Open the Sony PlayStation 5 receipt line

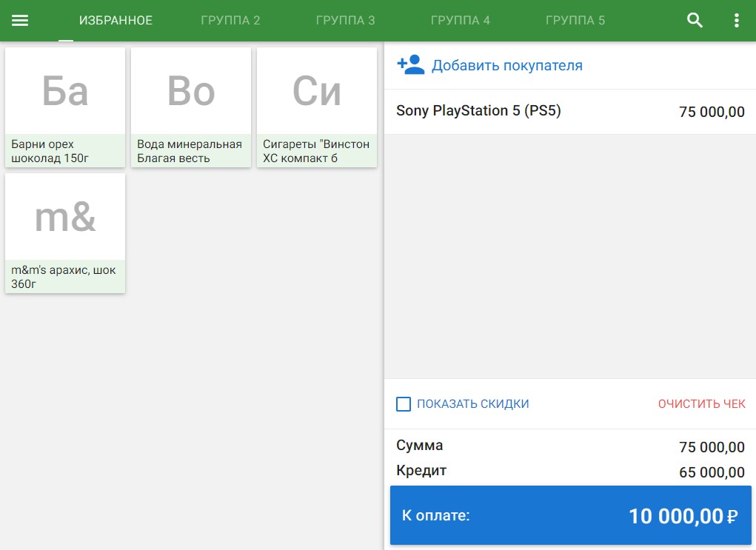point(569,112)
